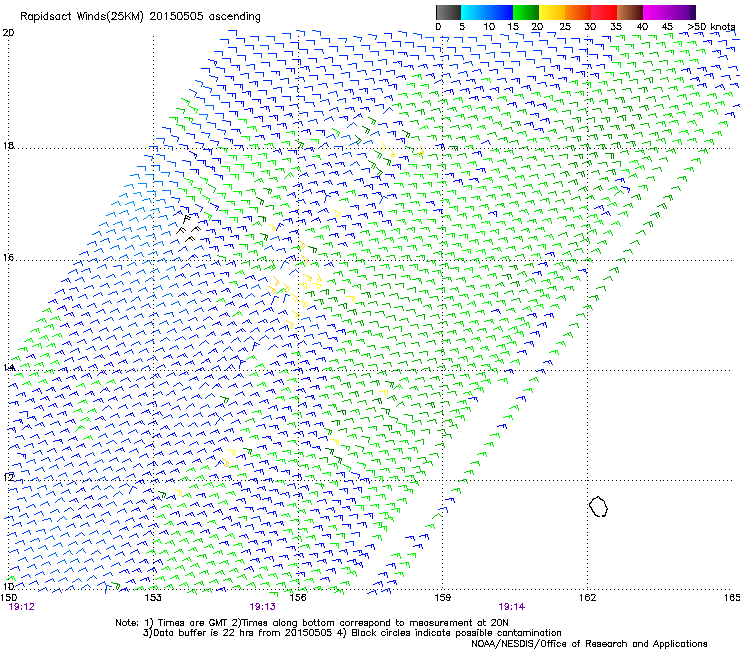The width and height of the screenshot is (740, 650).
Task: Click the blue 10-15 knots color swatch
Action: (x=499, y=12)
